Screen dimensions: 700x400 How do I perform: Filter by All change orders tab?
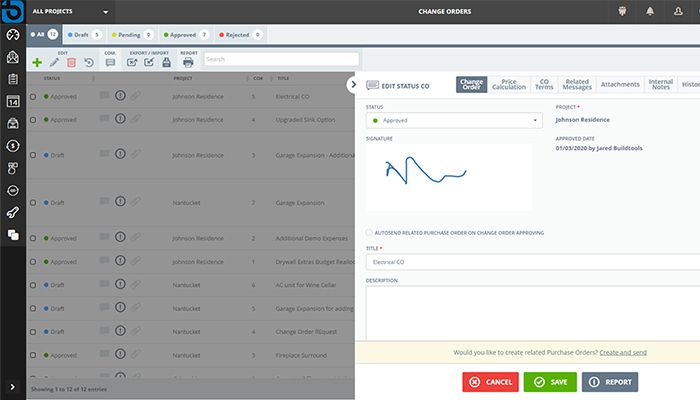[x=44, y=34]
